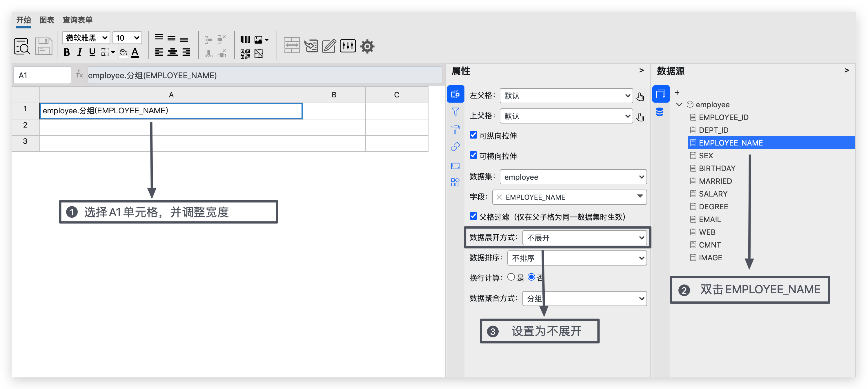Open the 数据集 employee dropdown
This screenshot has height=389, width=868.
coord(573,177)
